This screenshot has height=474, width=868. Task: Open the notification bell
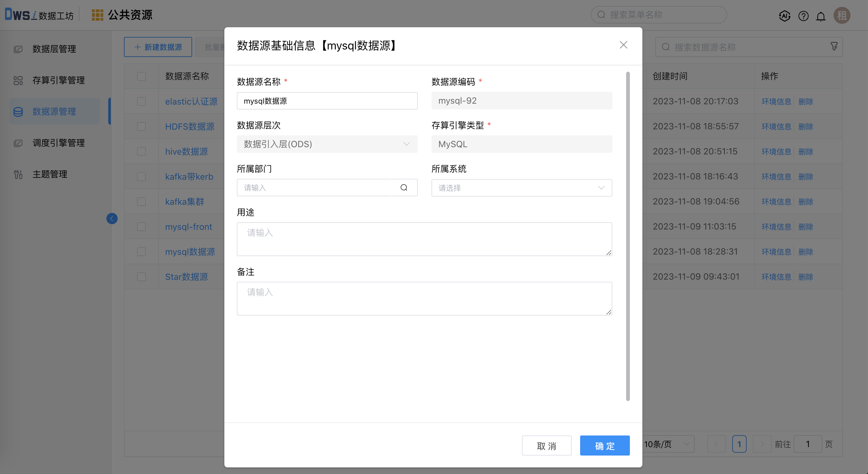821,16
